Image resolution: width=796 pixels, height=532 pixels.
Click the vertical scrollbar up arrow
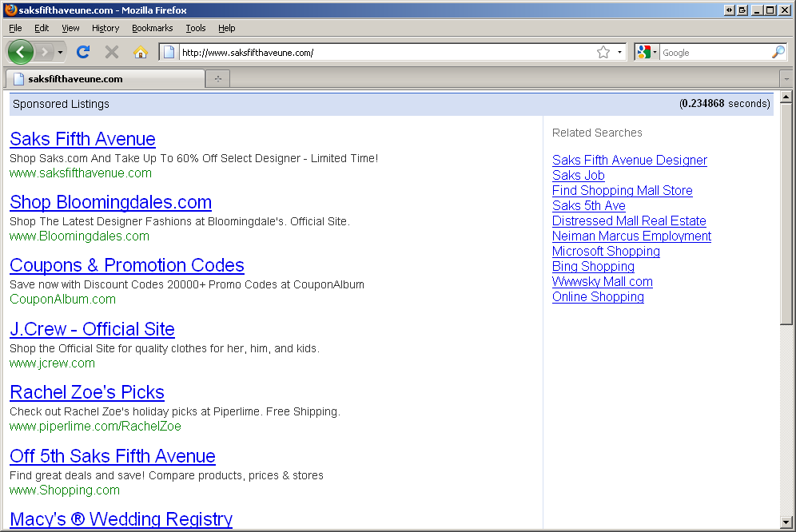click(x=786, y=97)
